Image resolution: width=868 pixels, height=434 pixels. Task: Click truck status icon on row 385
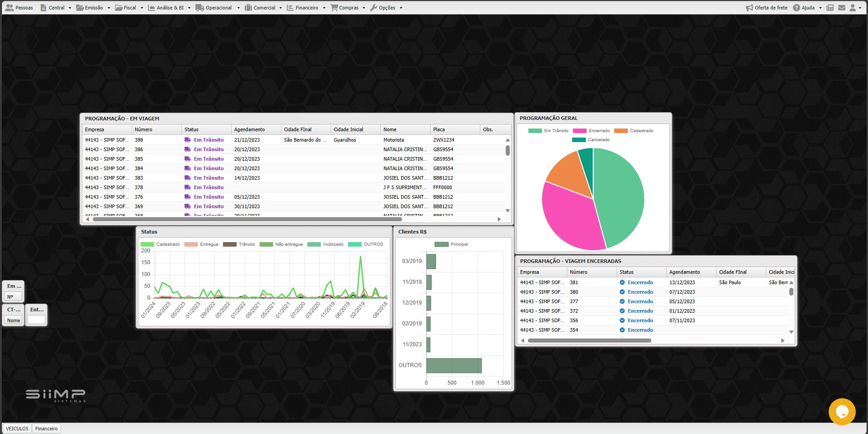point(187,159)
